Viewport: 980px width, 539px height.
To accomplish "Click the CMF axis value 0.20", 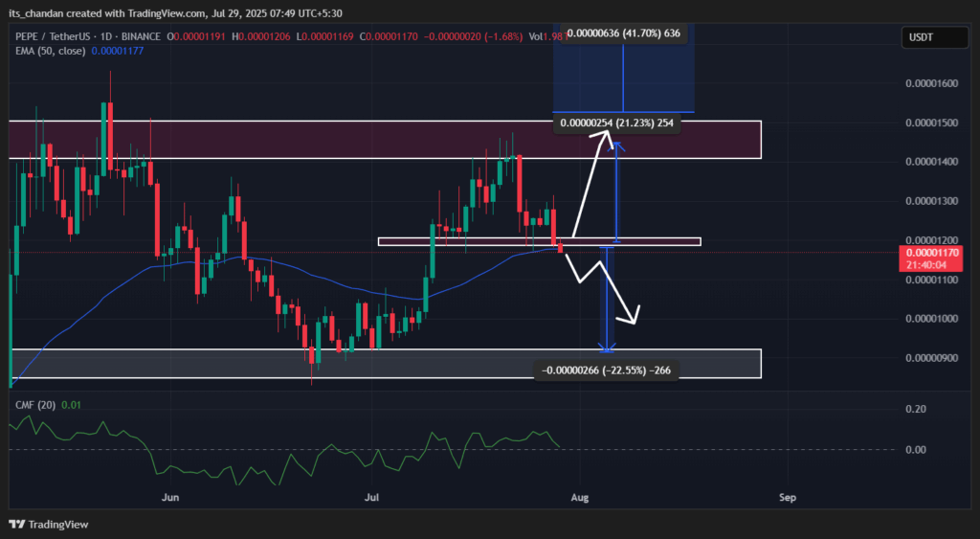I will [916, 409].
